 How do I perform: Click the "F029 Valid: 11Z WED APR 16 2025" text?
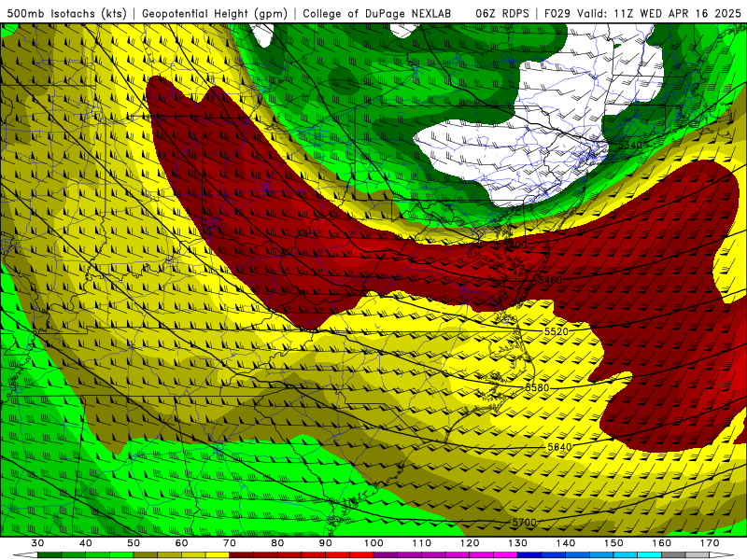[642, 13]
